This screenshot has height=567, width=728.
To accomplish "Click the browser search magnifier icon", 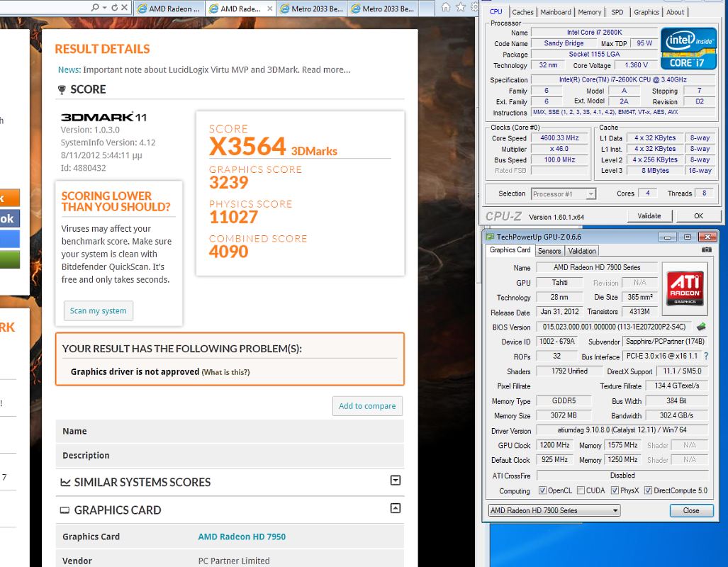I will pos(95,7).
